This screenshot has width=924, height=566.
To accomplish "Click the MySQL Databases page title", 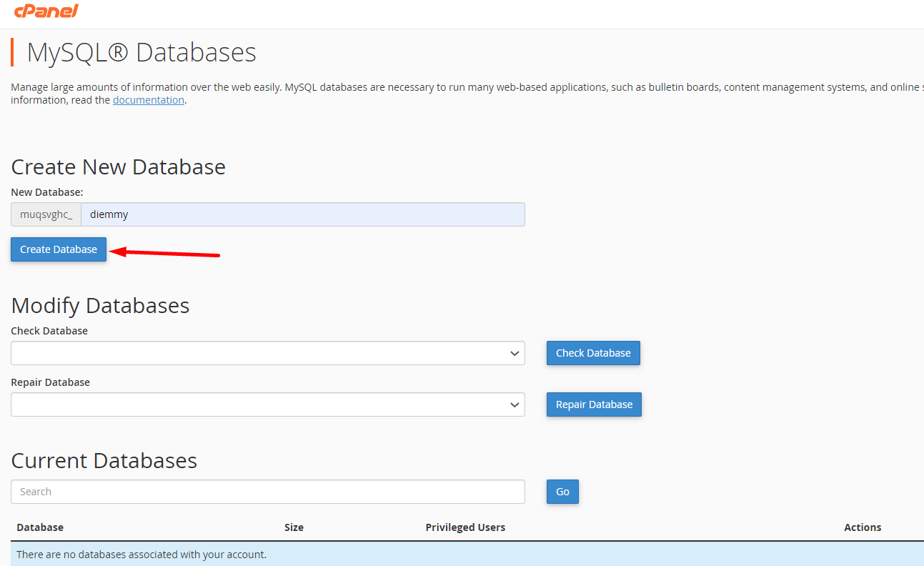I will click(x=141, y=53).
